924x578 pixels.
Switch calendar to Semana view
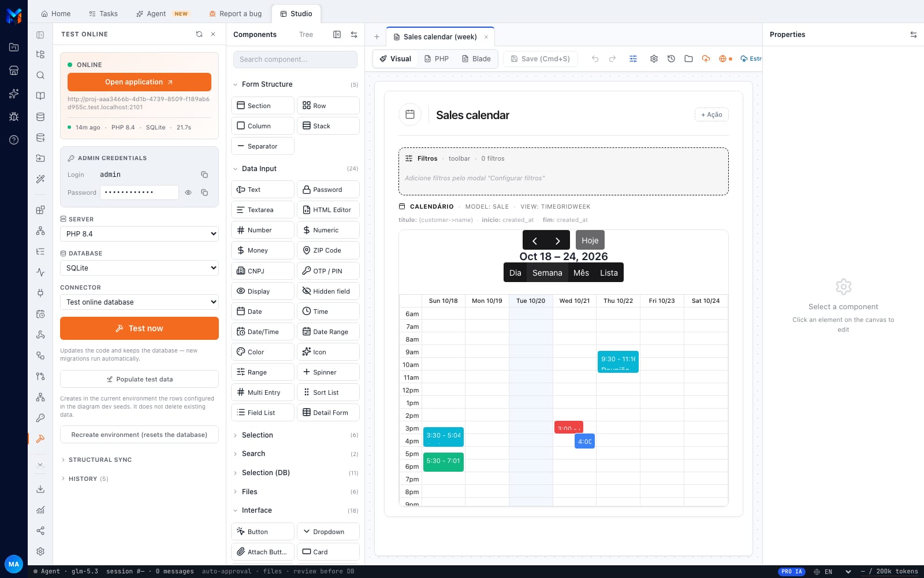tap(547, 273)
